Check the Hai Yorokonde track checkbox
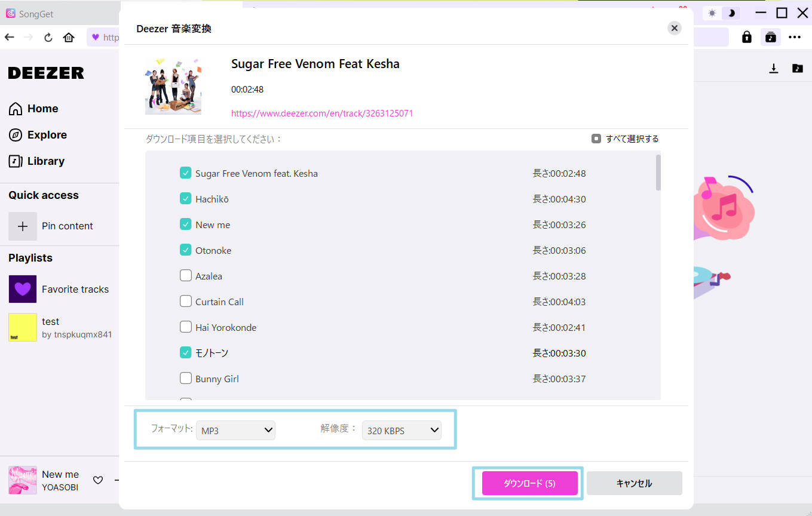Viewport: 812px width, 516px height. tap(186, 327)
